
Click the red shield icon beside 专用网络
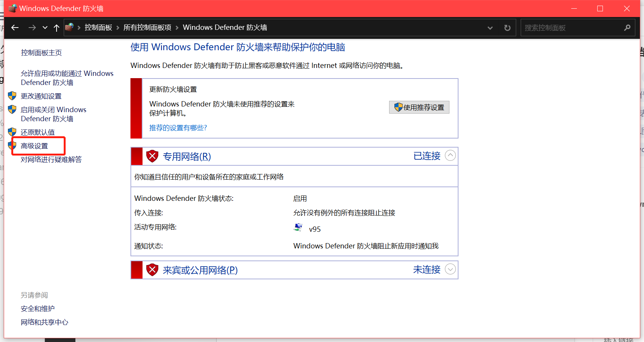(x=152, y=156)
